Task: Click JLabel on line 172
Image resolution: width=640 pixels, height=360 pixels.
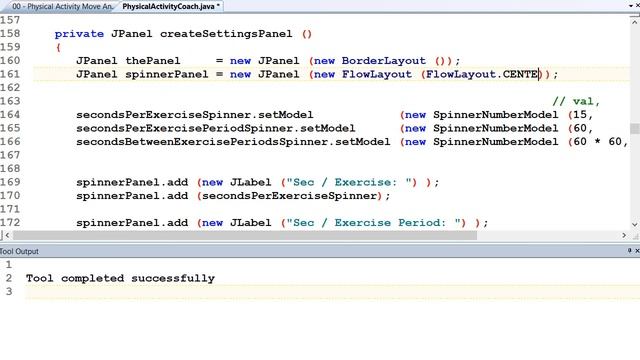Action: 250,222
